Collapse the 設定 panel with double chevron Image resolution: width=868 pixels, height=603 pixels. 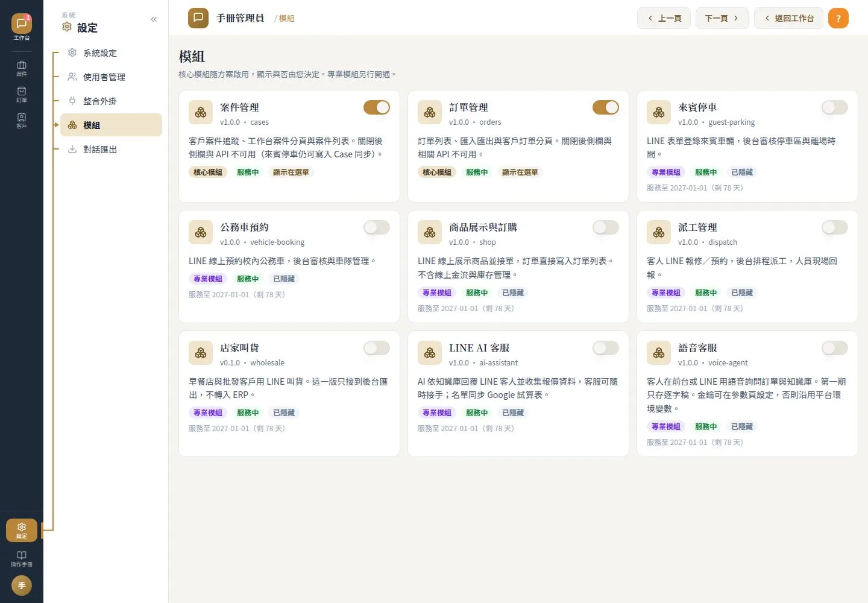click(x=154, y=19)
